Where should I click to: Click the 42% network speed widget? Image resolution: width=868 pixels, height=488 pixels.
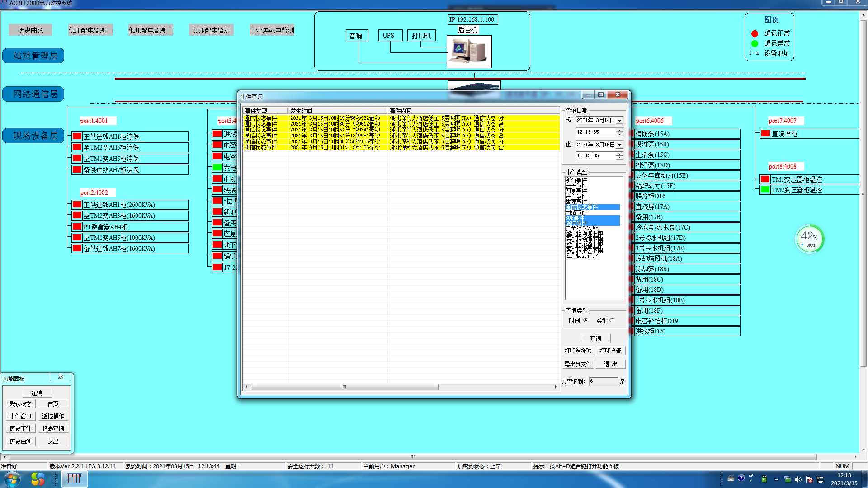(x=809, y=239)
